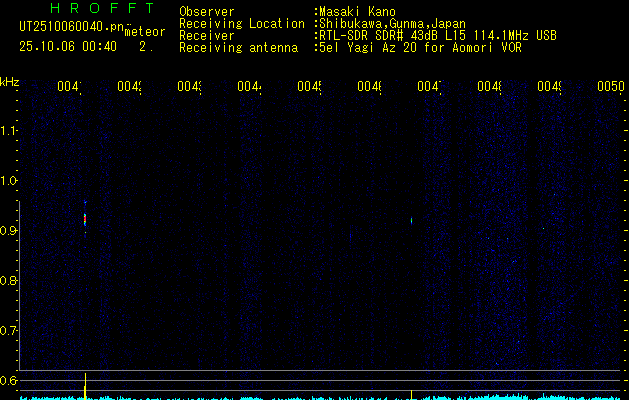This screenshot has width=629, height=400.
Task: Click the 'Observer' field label
Action: (207, 12)
